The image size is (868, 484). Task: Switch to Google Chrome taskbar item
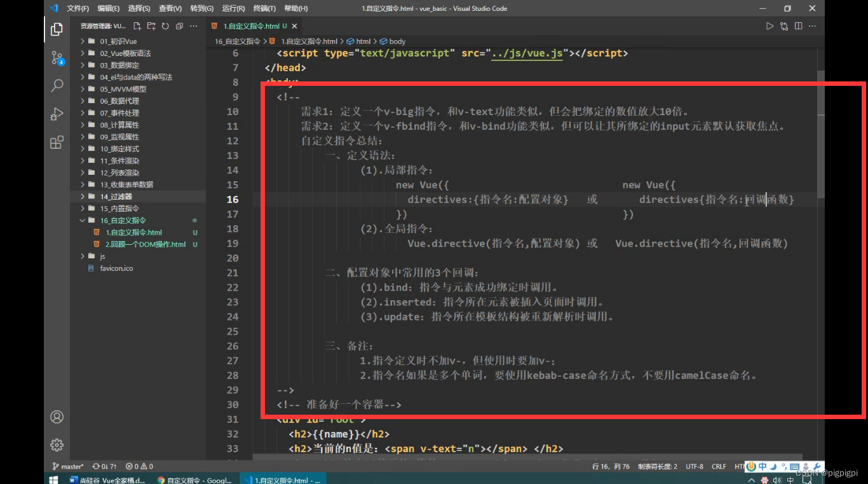tap(194, 480)
